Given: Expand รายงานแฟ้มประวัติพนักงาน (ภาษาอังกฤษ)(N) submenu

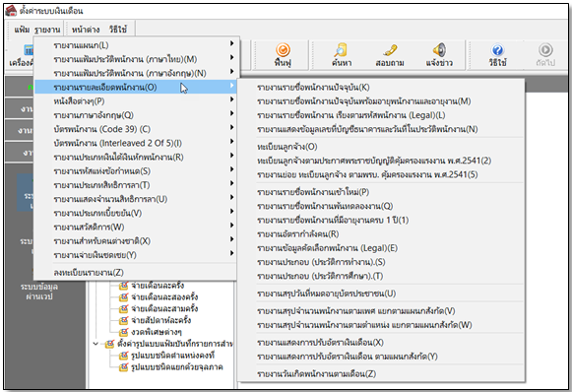Looking at the screenshot, I should [x=136, y=73].
